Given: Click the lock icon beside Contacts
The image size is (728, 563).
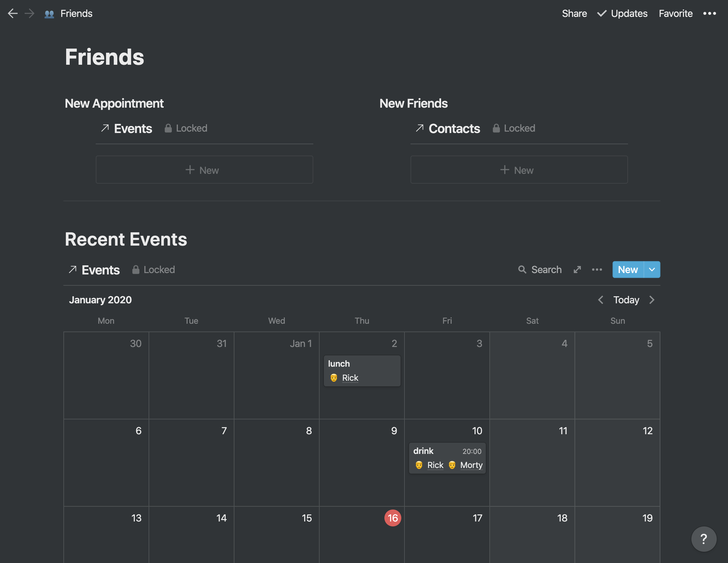Looking at the screenshot, I should (496, 128).
